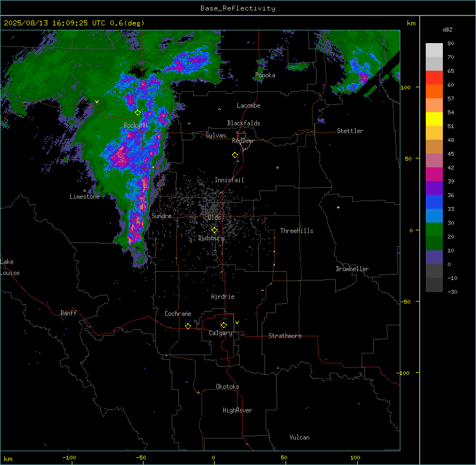The height and width of the screenshot is (465, 476).
Task: Click the -50 tick label on the vertical axis
Action: click(405, 302)
